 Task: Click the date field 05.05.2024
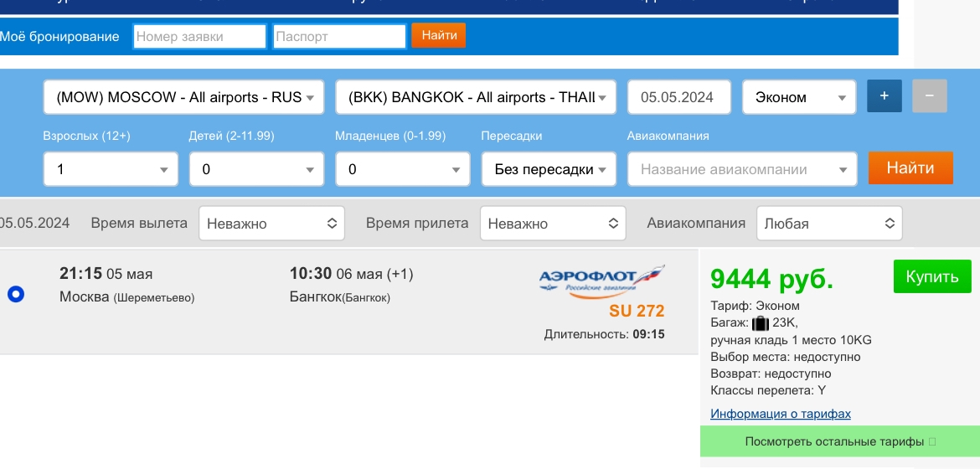click(x=678, y=97)
